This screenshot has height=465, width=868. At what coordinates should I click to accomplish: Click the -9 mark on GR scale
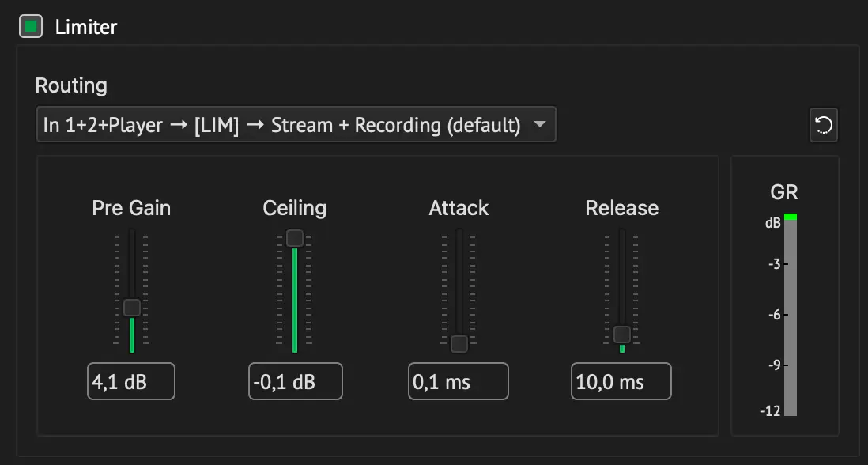(775, 365)
